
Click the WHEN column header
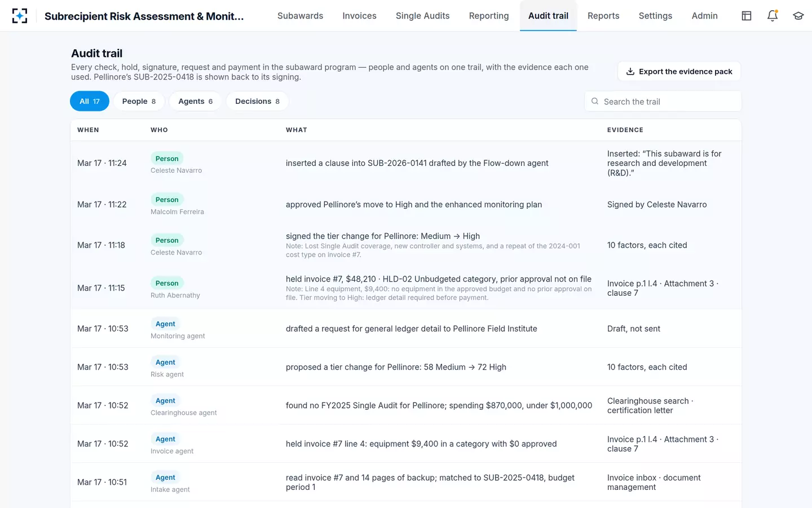click(88, 130)
